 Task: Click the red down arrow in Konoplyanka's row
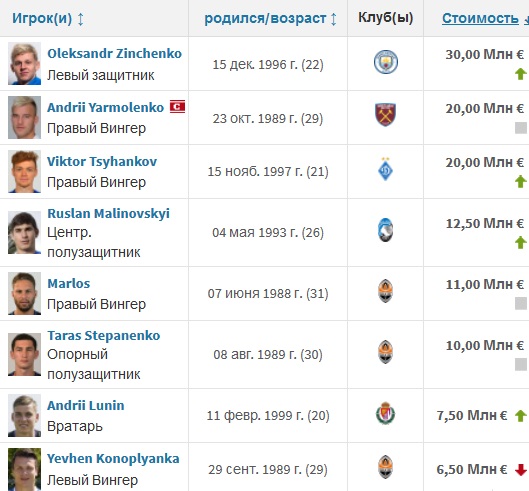coord(521,470)
